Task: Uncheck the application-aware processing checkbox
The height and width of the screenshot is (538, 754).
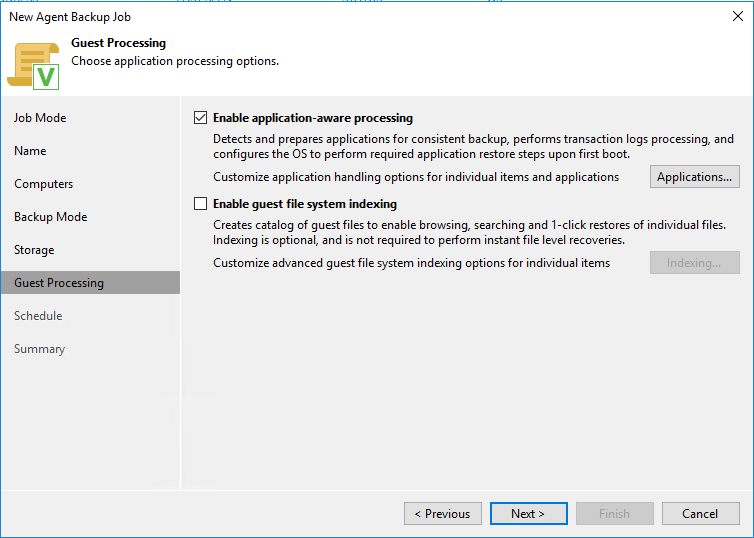Action: [x=200, y=118]
